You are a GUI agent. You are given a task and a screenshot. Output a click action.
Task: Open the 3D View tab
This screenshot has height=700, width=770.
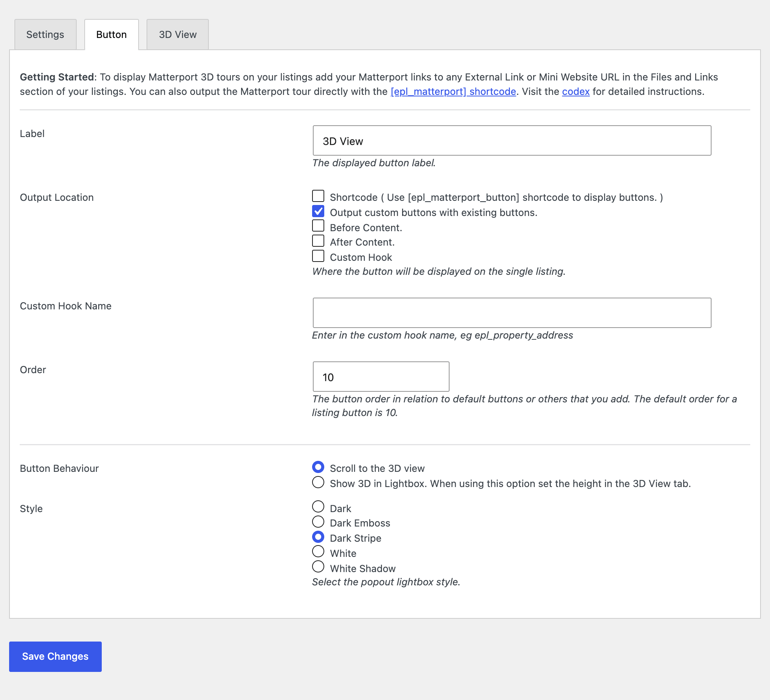click(178, 35)
